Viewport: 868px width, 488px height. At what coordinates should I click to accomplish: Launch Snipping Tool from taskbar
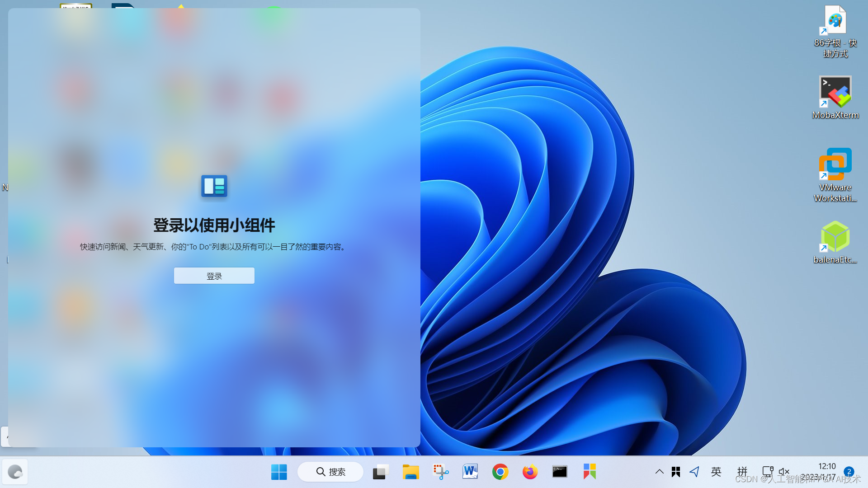[x=440, y=472]
